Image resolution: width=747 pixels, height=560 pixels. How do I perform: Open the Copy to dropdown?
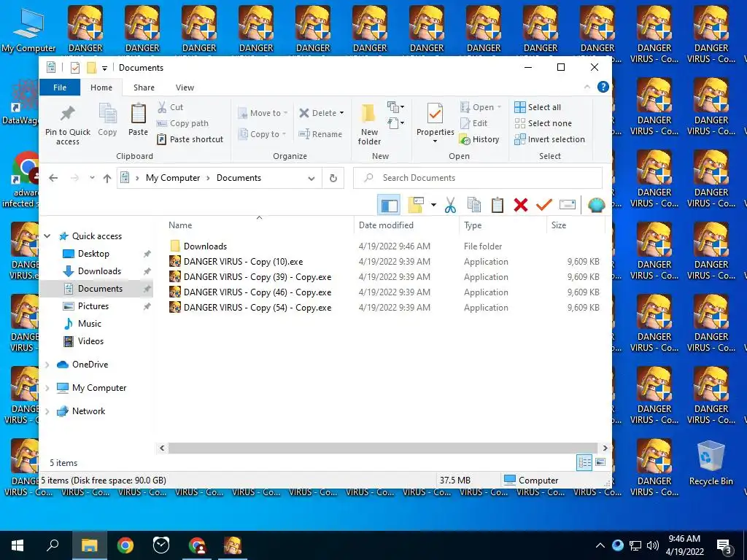point(263,134)
